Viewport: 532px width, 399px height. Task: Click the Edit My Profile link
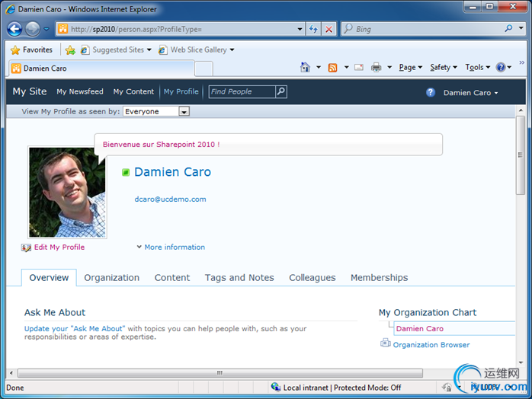(59, 247)
